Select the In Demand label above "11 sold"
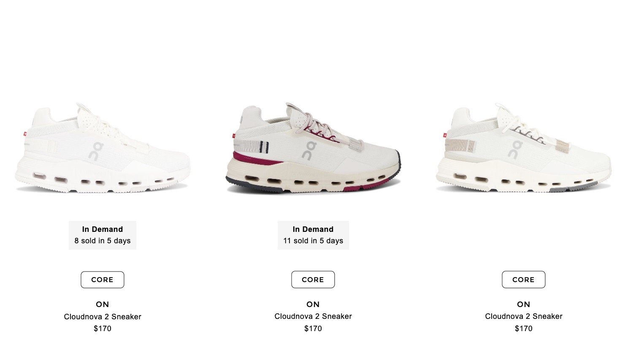Image resolution: width=644 pixels, height=359 pixels. point(313,229)
